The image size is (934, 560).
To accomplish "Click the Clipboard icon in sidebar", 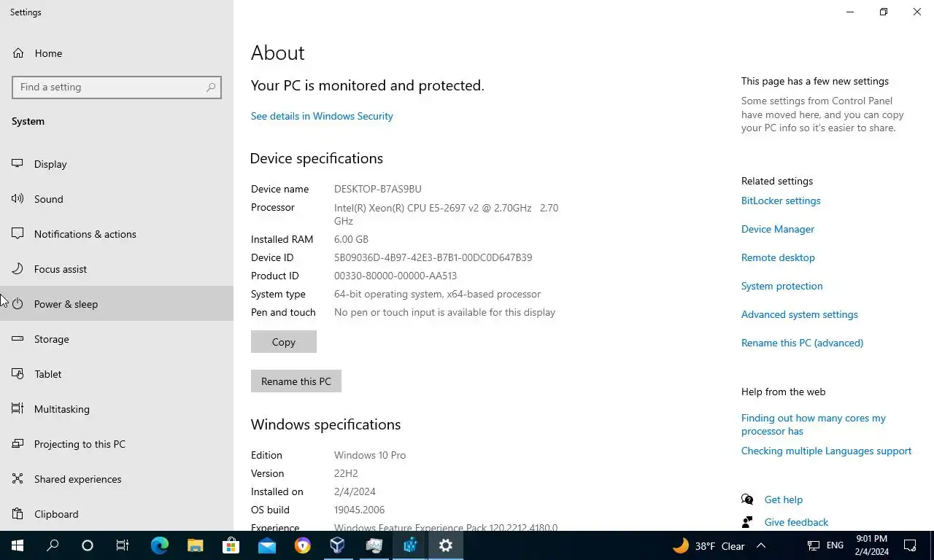I will (18, 514).
